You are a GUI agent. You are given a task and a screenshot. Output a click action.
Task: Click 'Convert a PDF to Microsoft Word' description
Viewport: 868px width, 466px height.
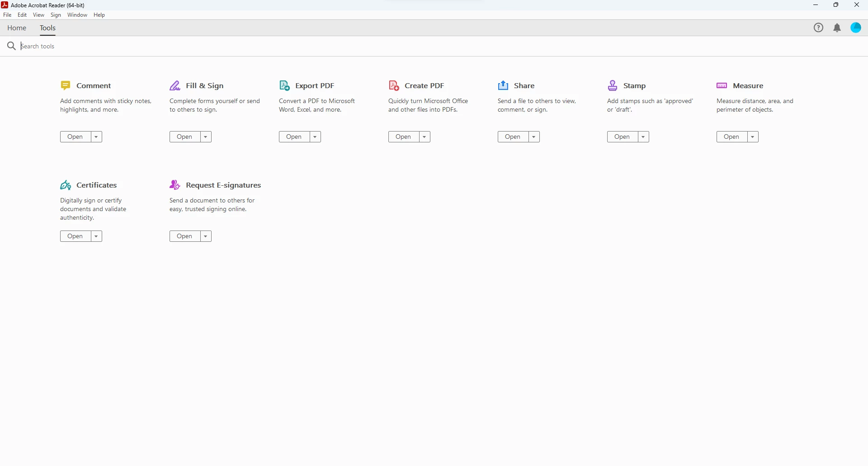(x=317, y=106)
